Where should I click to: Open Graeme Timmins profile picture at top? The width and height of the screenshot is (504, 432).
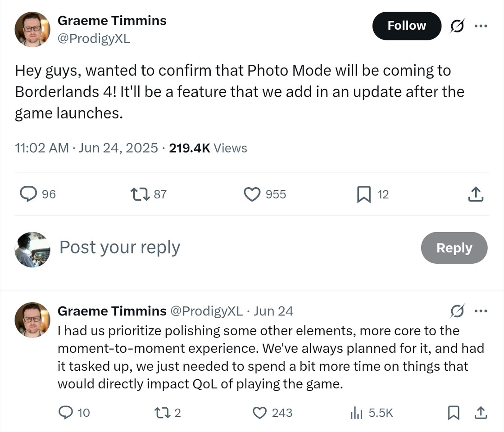(x=32, y=30)
